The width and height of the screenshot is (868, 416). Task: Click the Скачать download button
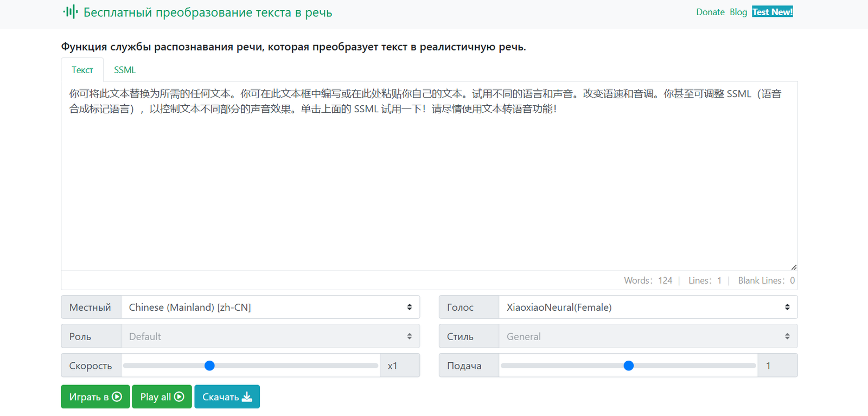point(227,396)
